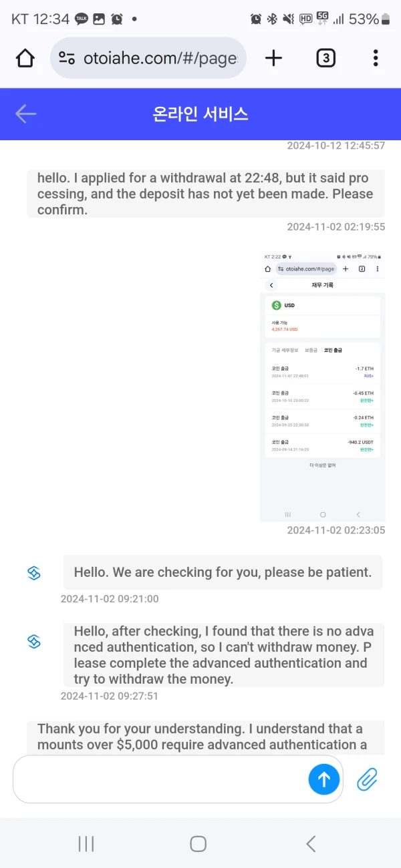Tap the "please be patient" support message
This screenshot has height=868, width=401.
(x=223, y=572)
